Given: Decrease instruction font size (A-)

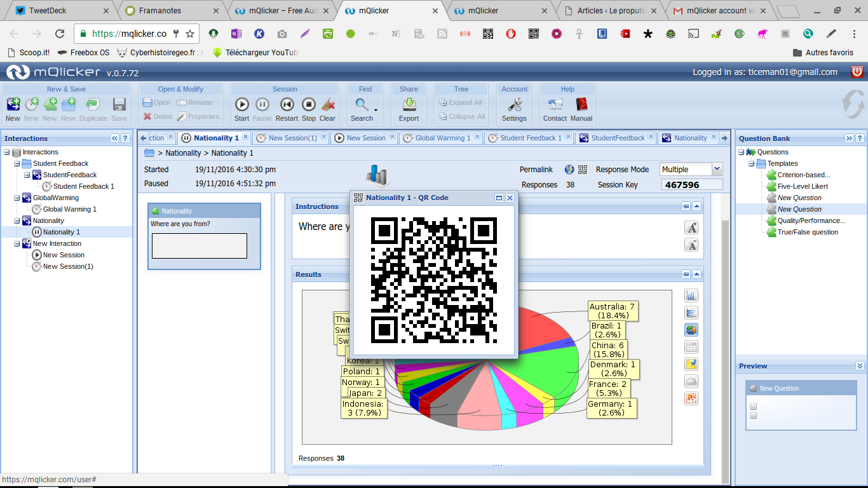Looking at the screenshot, I should (691, 245).
